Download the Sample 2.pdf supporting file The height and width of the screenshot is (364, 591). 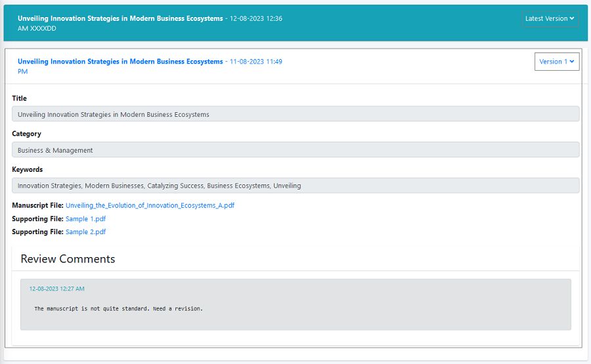(85, 232)
